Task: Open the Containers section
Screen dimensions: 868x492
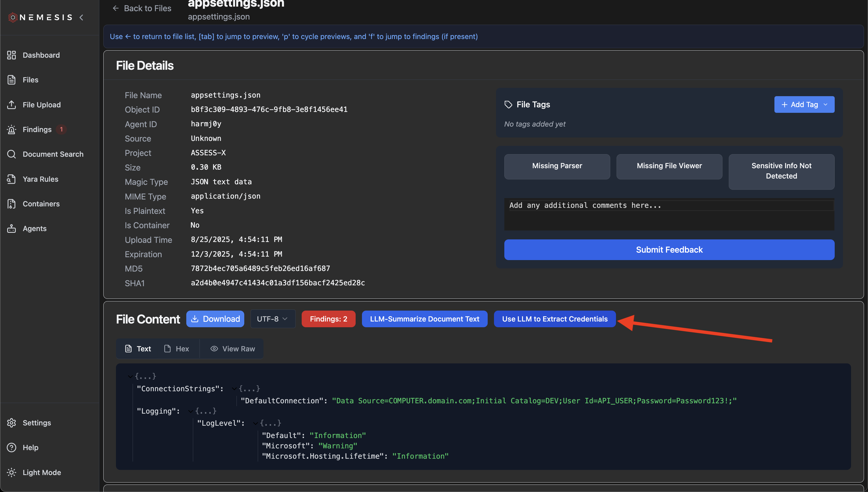Action: tap(41, 204)
